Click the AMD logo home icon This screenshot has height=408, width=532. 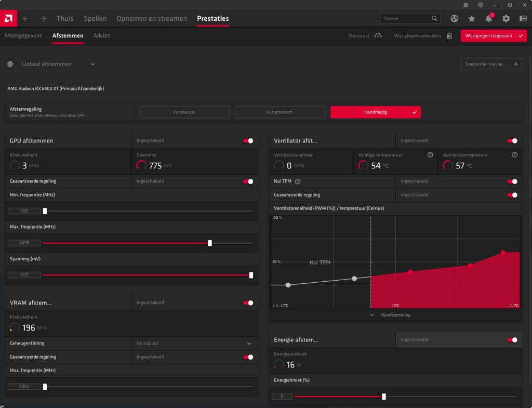[8, 18]
